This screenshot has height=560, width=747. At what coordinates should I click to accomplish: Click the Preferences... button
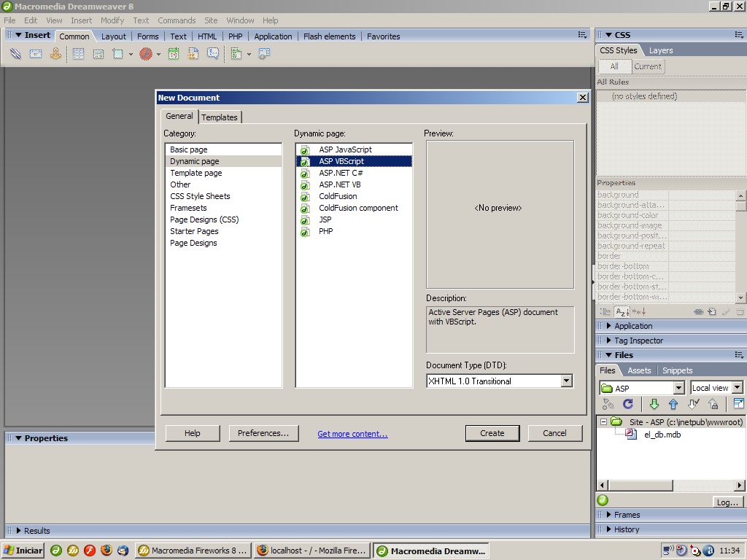tap(263, 433)
